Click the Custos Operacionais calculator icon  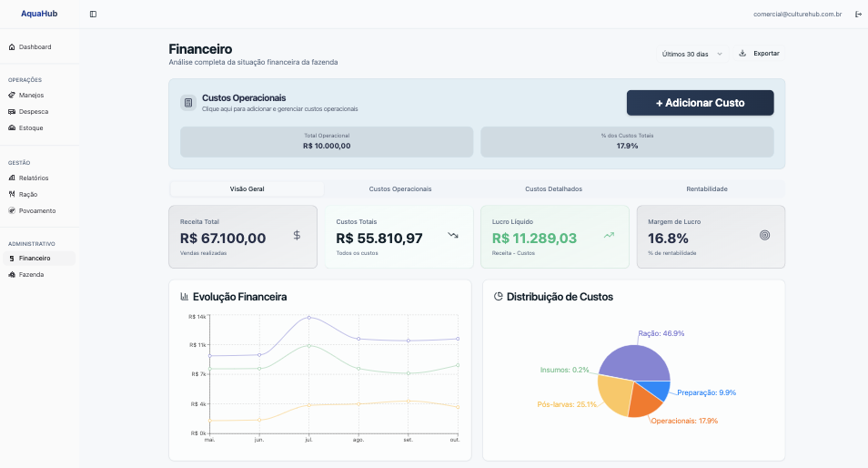(188, 103)
